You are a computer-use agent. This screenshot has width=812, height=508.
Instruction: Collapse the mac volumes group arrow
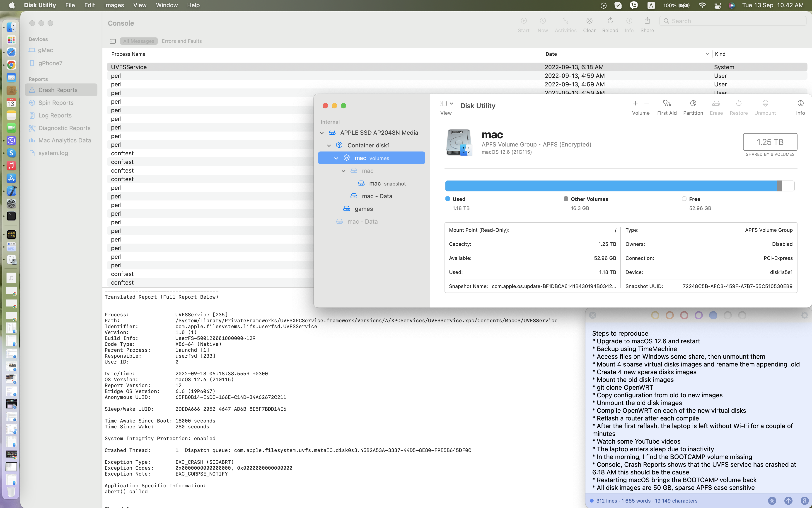(336, 158)
